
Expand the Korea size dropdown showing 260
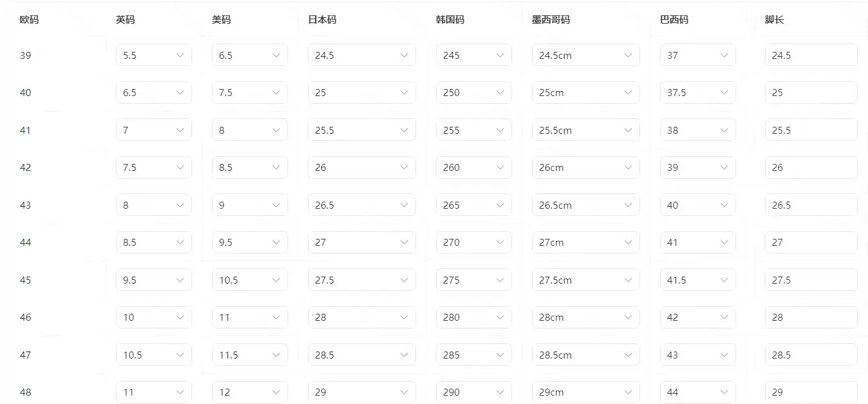pyautogui.click(x=474, y=168)
